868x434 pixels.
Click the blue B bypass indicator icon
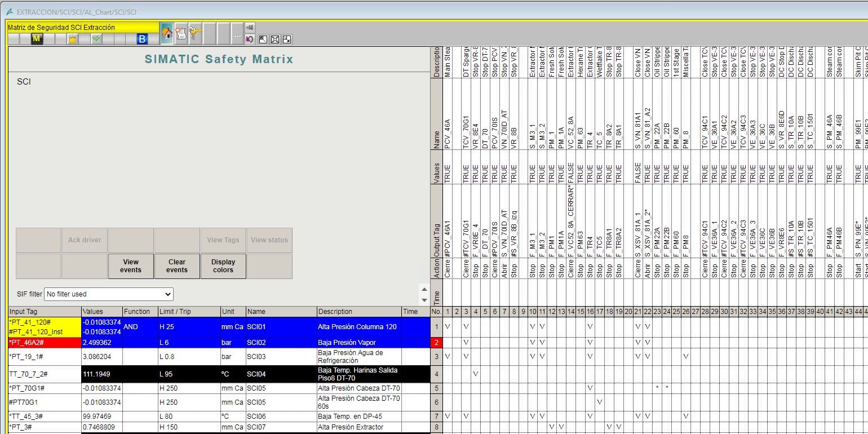pyautogui.click(x=143, y=39)
